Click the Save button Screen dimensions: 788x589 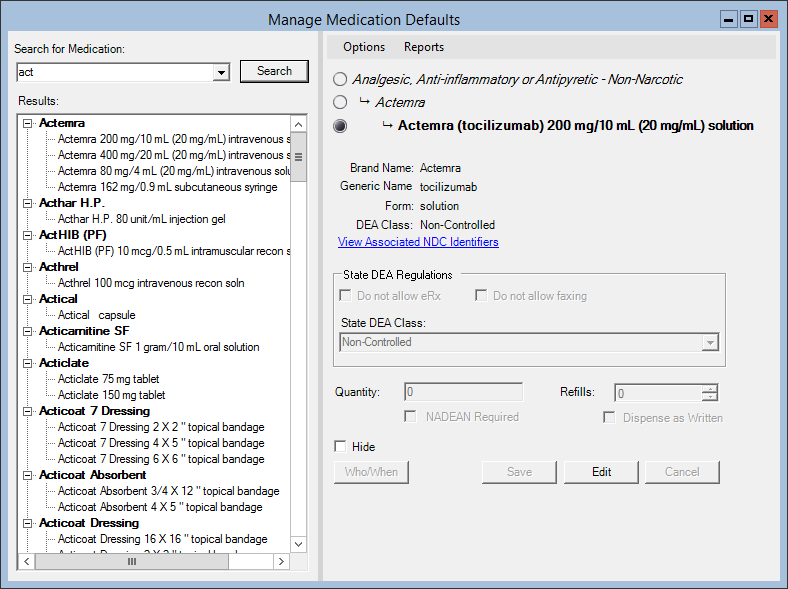pyautogui.click(x=519, y=472)
